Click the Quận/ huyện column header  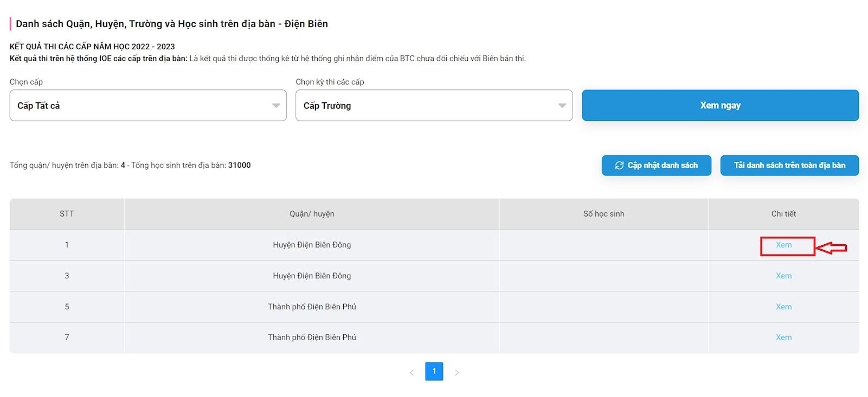(x=312, y=214)
